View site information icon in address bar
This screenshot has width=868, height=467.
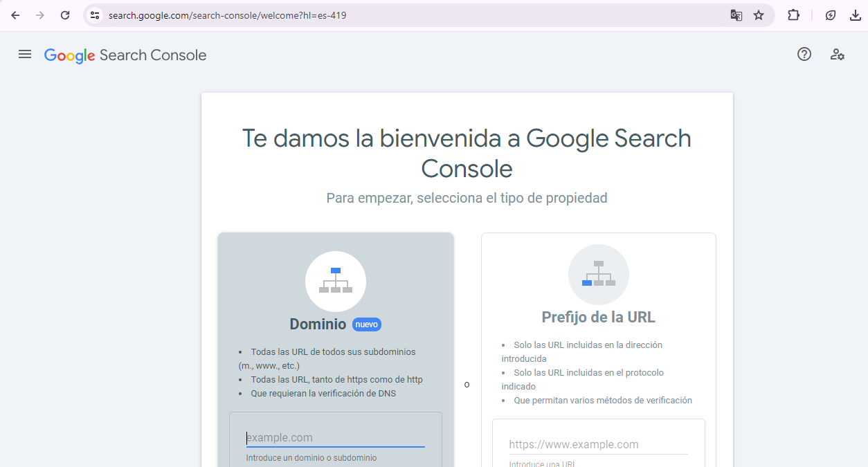[x=95, y=15]
